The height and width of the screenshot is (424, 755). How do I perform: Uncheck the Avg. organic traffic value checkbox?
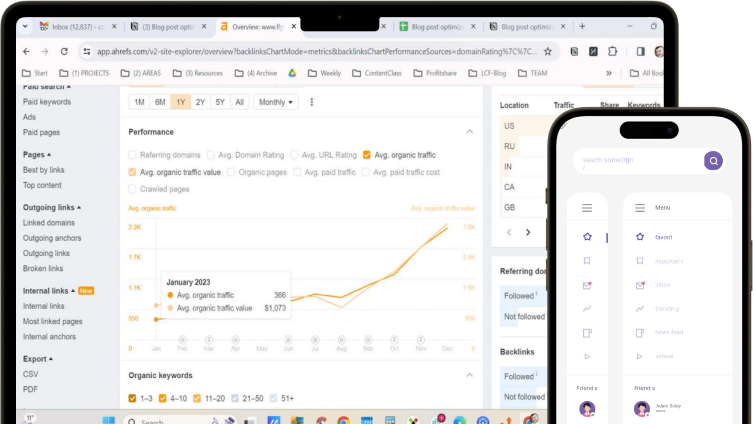(132, 172)
